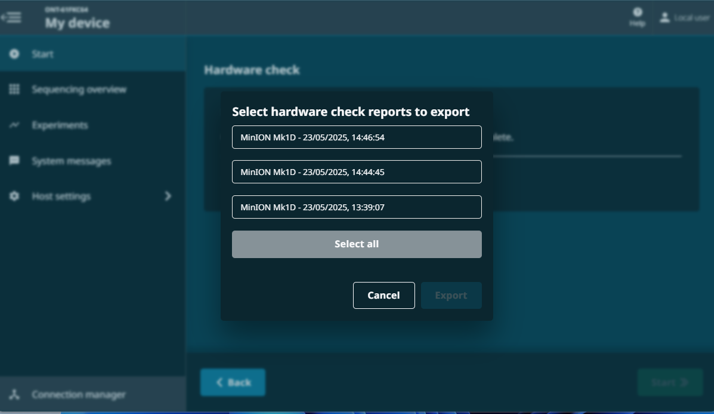Click the My device title
The height and width of the screenshot is (414, 714).
tap(77, 23)
